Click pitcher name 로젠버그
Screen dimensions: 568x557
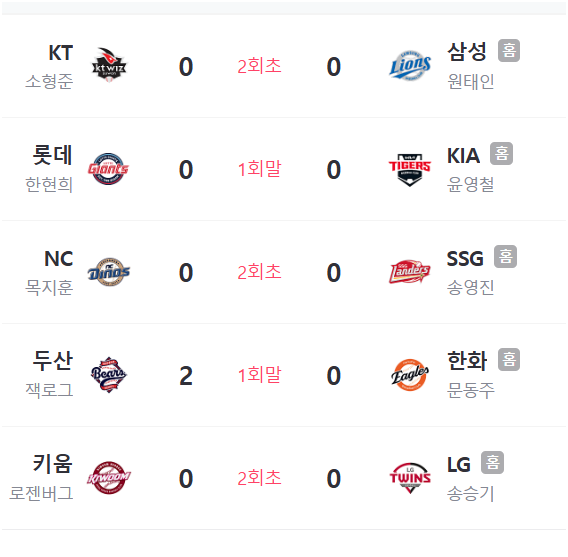41,494
